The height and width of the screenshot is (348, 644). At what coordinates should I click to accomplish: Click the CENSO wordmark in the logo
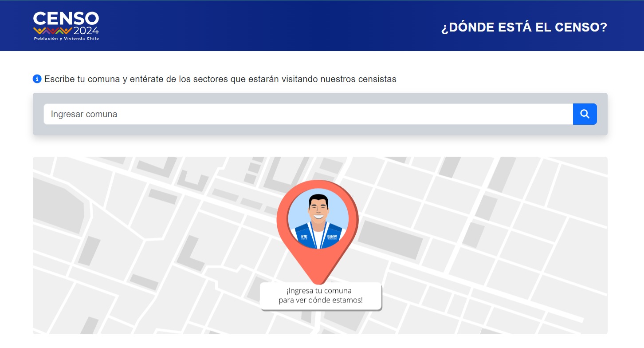coord(66,19)
